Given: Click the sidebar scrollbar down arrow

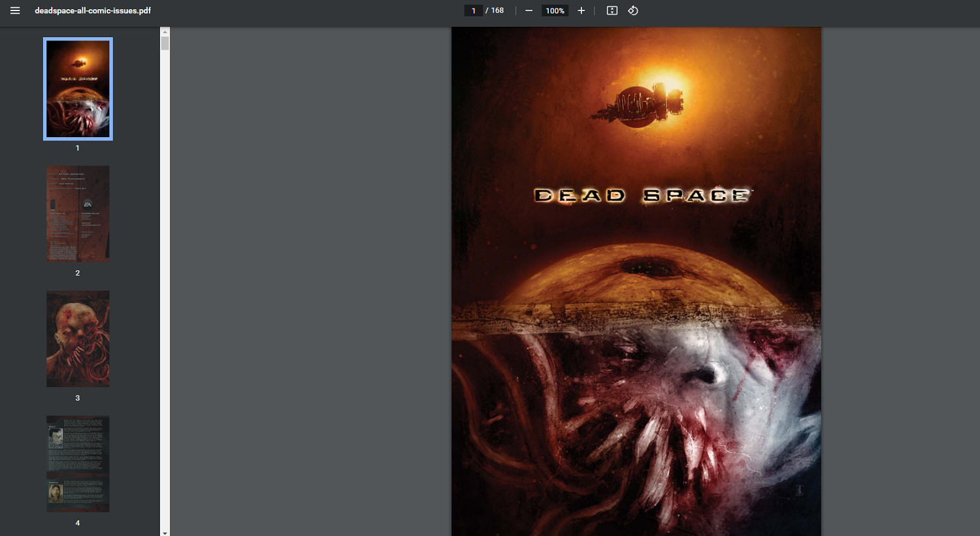Looking at the screenshot, I should (165, 533).
